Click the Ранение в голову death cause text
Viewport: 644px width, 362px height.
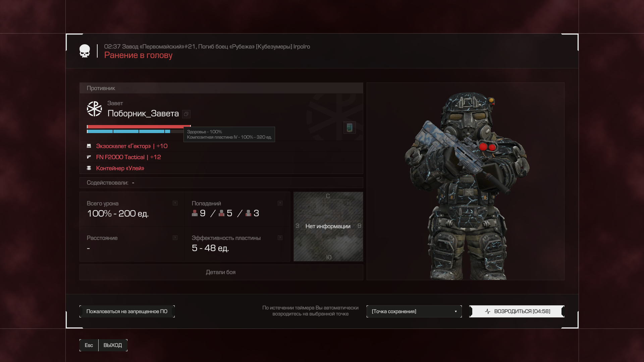pyautogui.click(x=138, y=55)
